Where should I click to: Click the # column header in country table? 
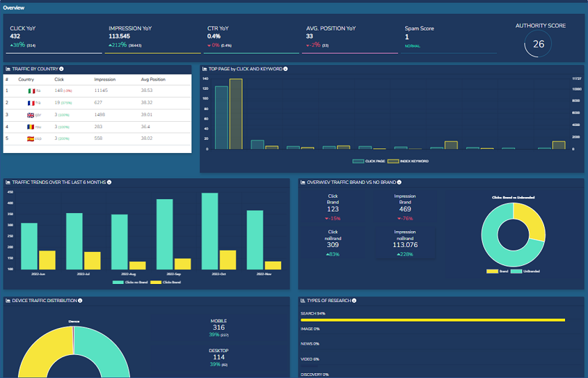pos(7,79)
